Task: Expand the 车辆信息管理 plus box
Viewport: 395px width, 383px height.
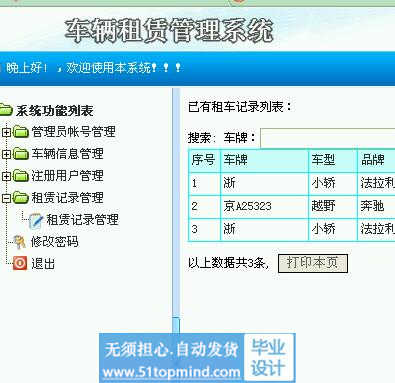Action: click(6, 154)
